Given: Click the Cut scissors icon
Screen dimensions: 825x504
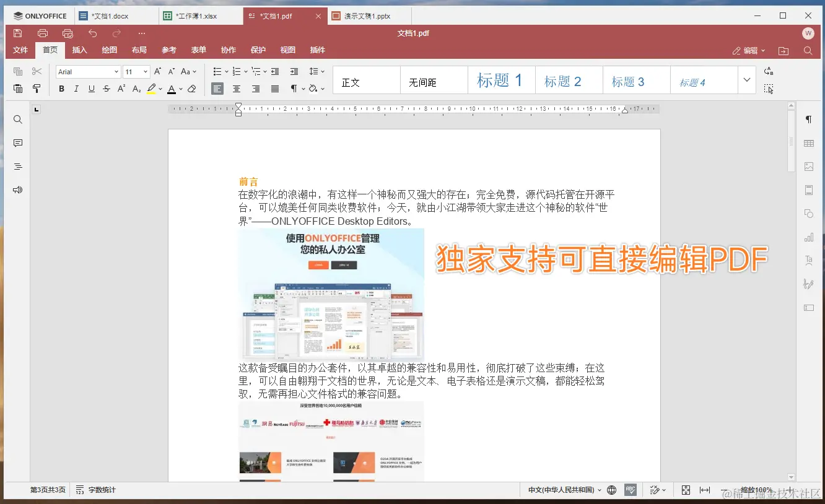Looking at the screenshot, I should [x=37, y=72].
